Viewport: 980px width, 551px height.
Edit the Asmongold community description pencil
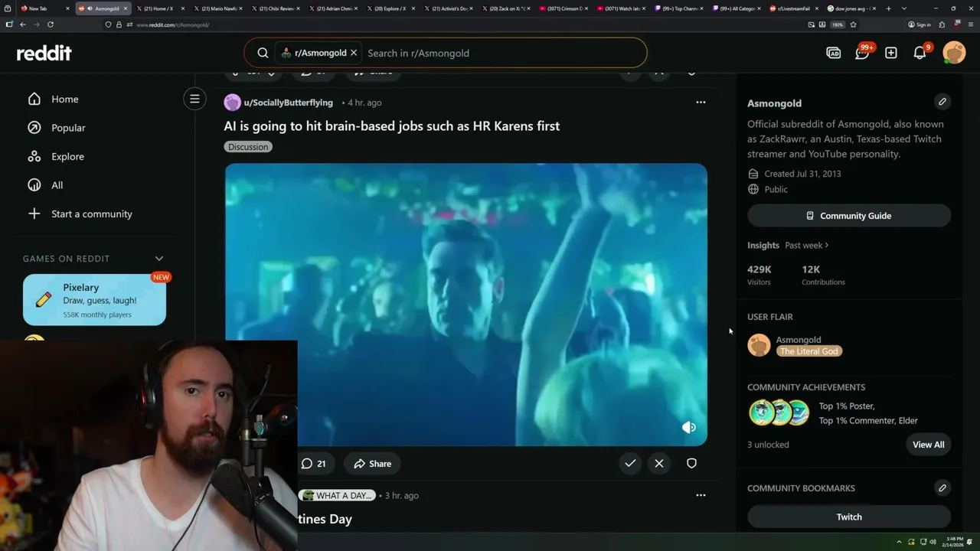click(x=942, y=101)
